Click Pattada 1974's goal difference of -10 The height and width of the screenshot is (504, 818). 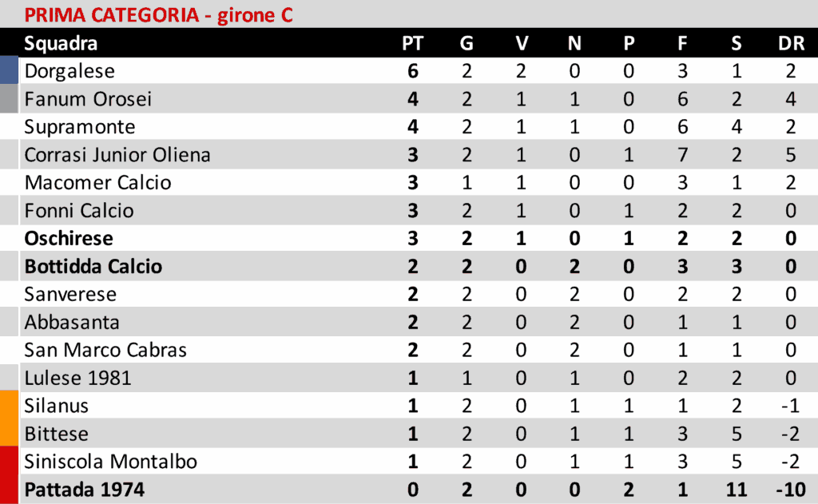pos(789,489)
